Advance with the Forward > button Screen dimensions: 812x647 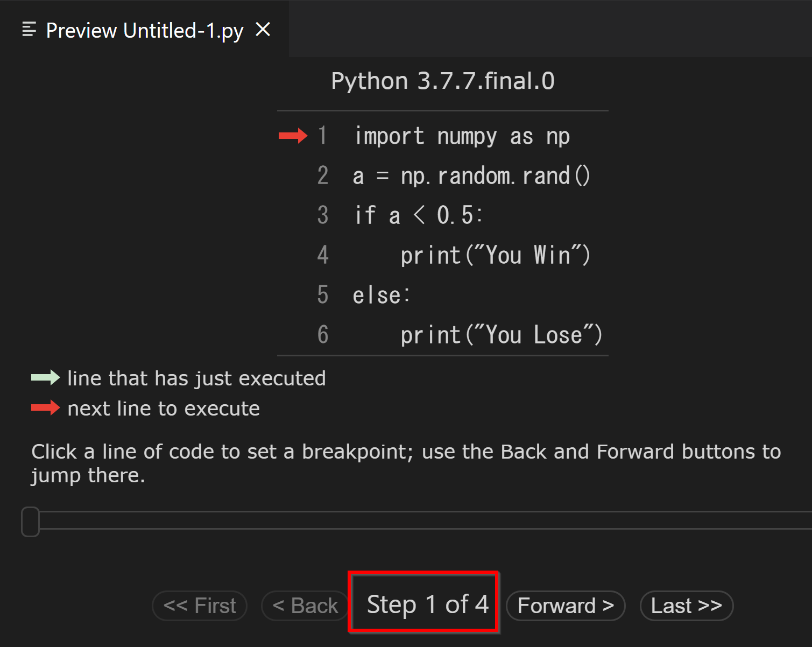566,606
